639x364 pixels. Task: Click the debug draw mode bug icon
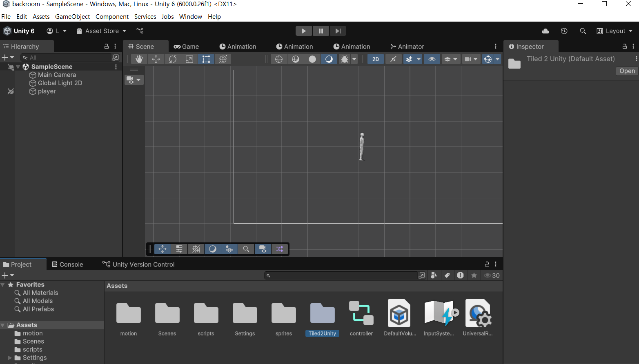click(345, 59)
